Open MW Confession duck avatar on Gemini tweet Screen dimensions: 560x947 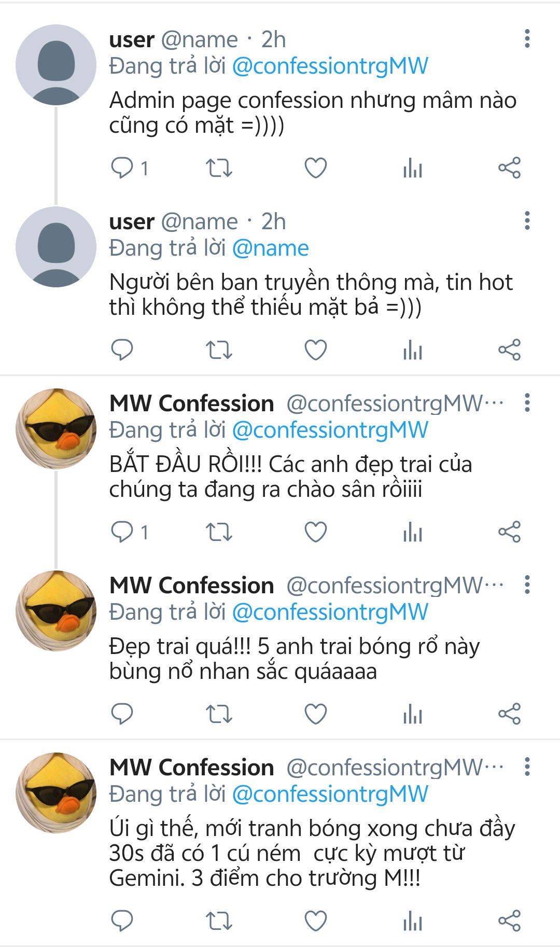click(56, 792)
